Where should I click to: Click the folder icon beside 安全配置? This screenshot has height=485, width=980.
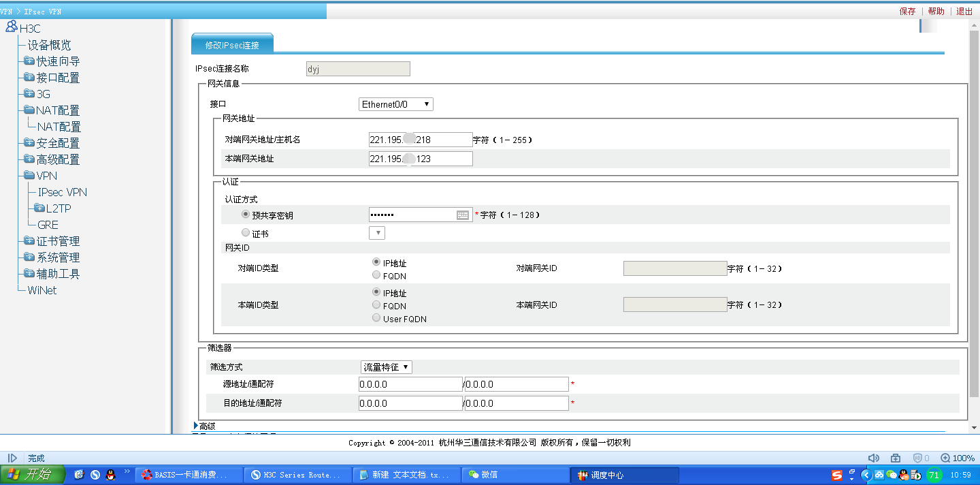(x=29, y=143)
